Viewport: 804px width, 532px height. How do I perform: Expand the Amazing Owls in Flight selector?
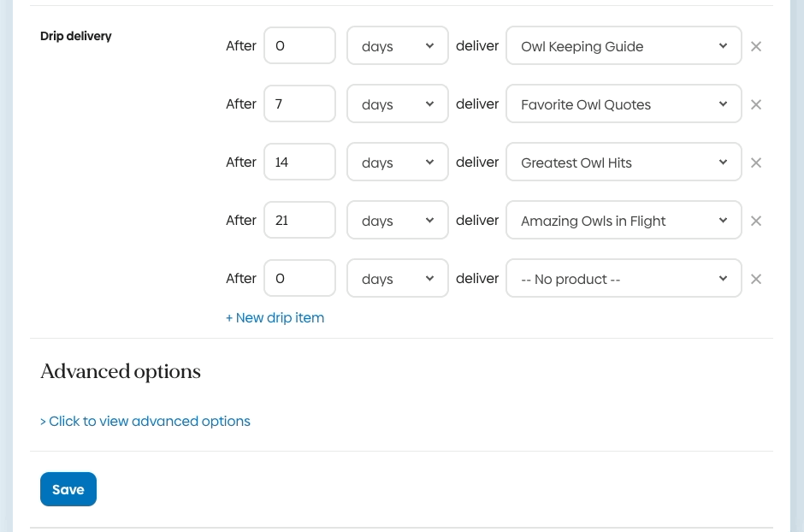624,221
